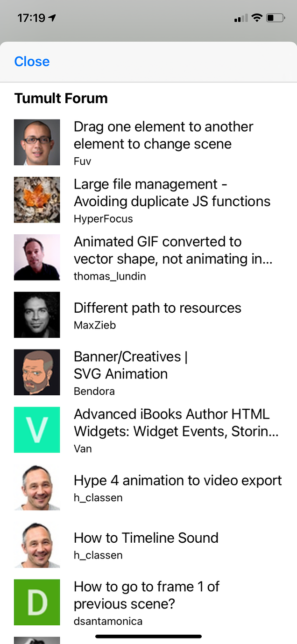Tap Van's green 'V' avatar

point(37,429)
